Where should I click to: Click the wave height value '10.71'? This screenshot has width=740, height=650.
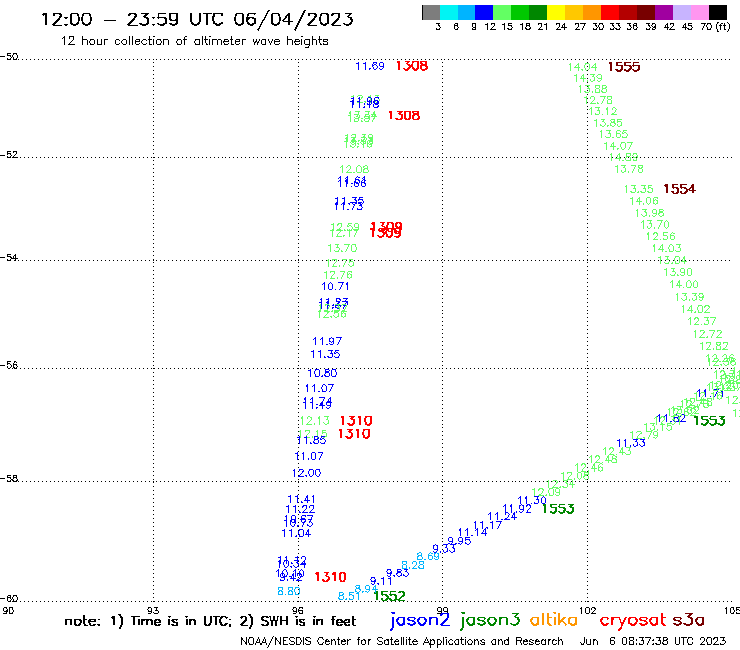point(335,287)
